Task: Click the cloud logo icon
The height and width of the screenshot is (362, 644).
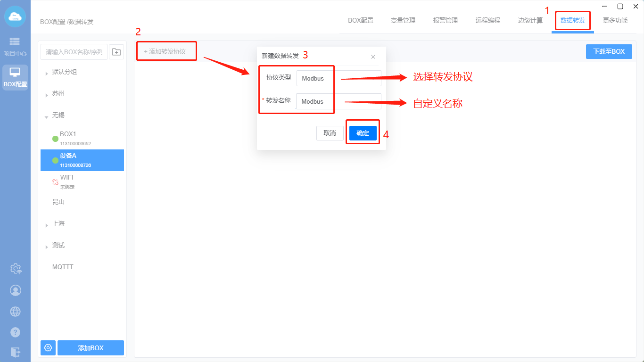Action: click(x=15, y=16)
